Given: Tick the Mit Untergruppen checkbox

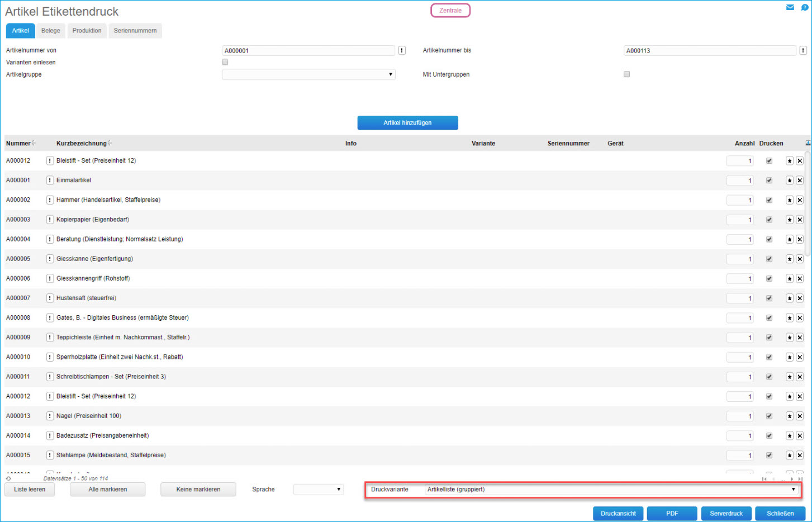Looking at the screenshot, I should point(626,74).
